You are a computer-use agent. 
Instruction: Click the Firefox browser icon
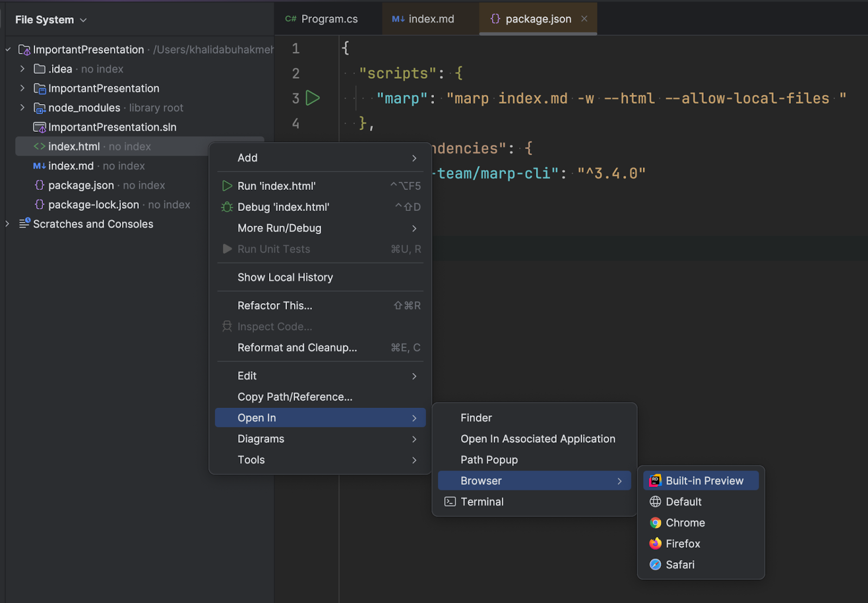(x=655, y=543)
